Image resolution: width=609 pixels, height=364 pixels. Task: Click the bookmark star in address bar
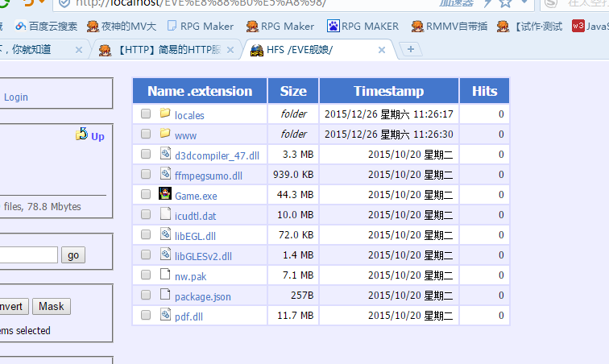point(505,3)
